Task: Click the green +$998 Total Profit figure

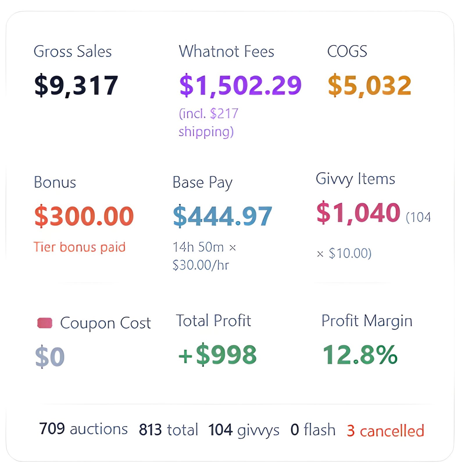Action: (217, 355)
